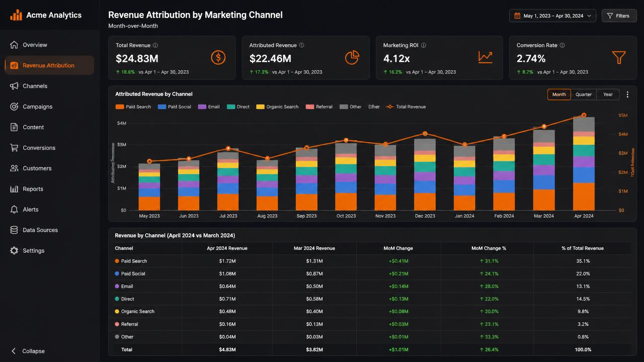Screen dimensions: 644x362
Task: Click the funnel icon on Conversion Rate card
Action: pos(619,57)
